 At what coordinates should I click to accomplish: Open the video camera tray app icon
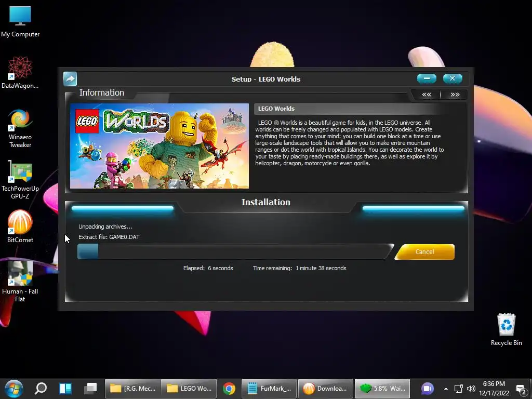(428, 389)
